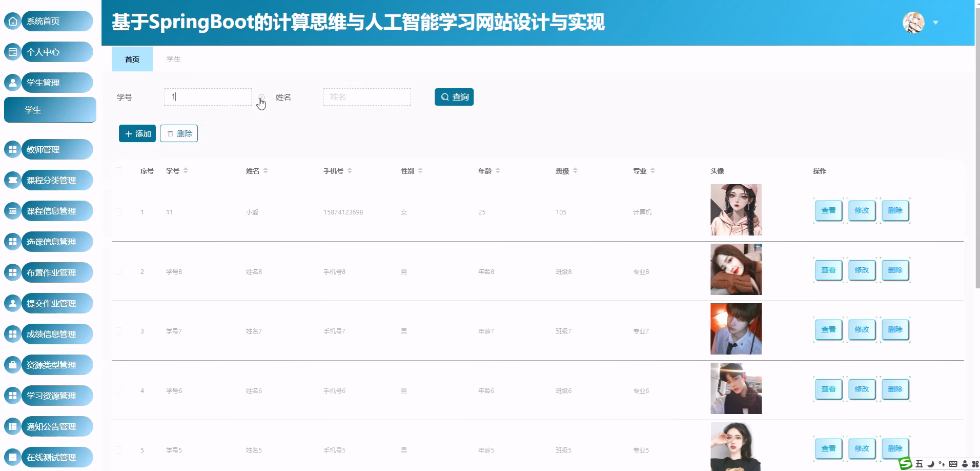This screenshot has height=471, width=980.
Task: Click the home icon beside 系统首页
Action: [13, 21]
